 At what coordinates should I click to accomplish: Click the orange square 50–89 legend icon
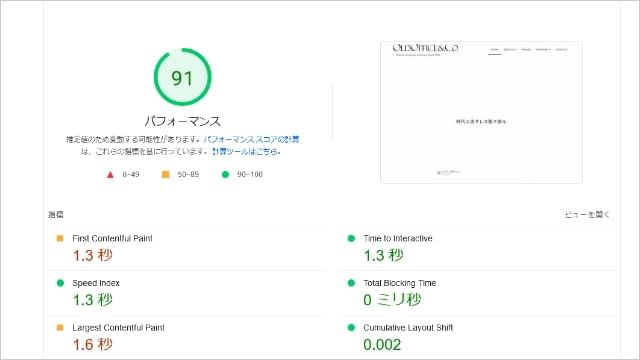(165, 174)
